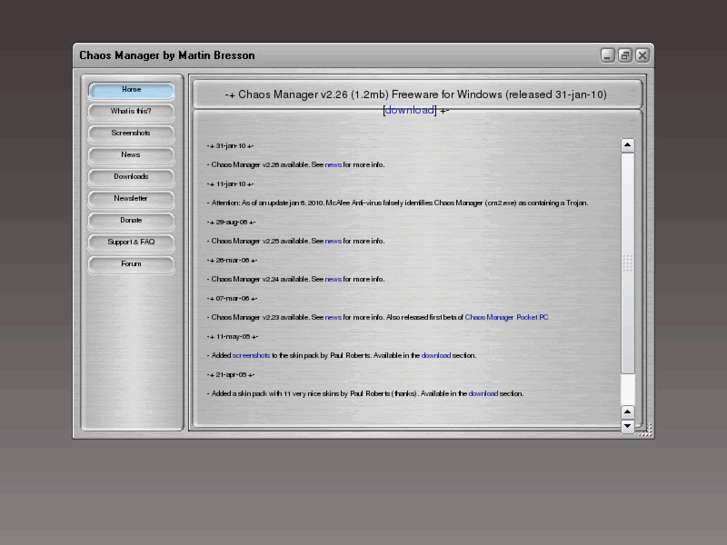Image resolution: width=727 pixels, height=545 pixels.
Task: Select the '-+ 07-mar-06 +-' date heading
Action: pyautogui.click(x=232, y=298)
